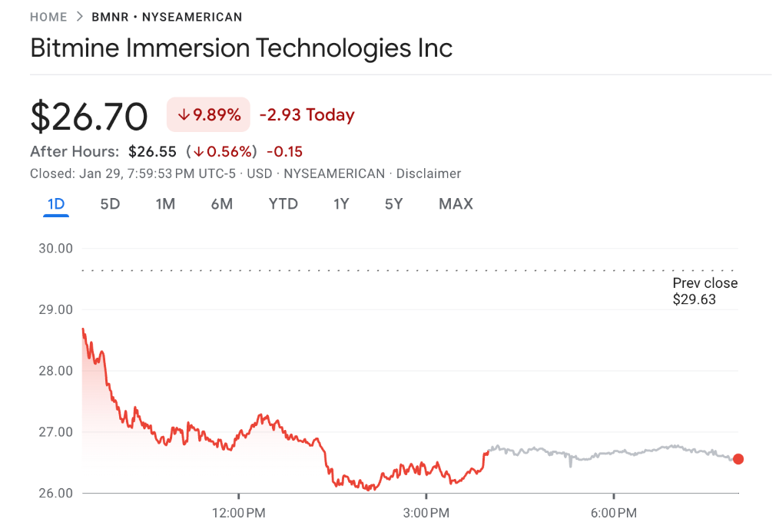Switch to the 6M chart range
The image size is (779, 532).
pos(222,204)
